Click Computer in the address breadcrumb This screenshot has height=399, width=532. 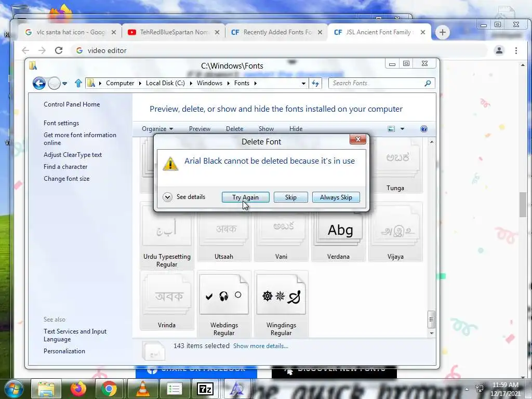click(x=120, y=83)
